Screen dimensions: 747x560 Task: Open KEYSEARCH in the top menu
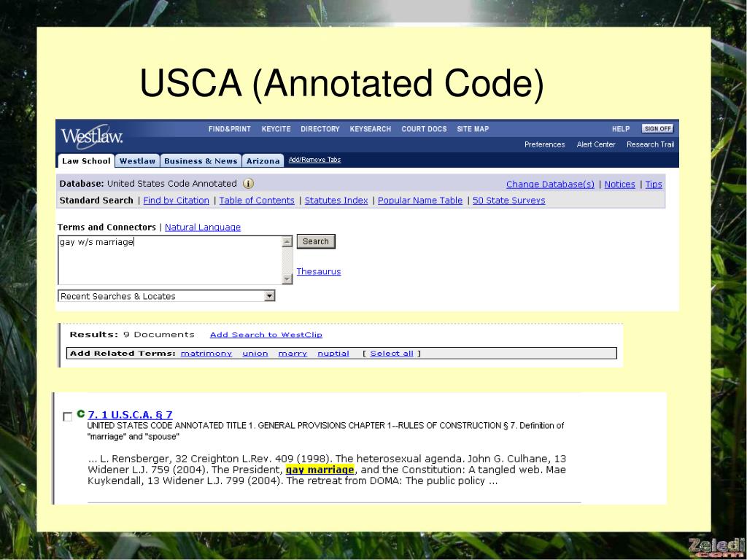[370, 129]
